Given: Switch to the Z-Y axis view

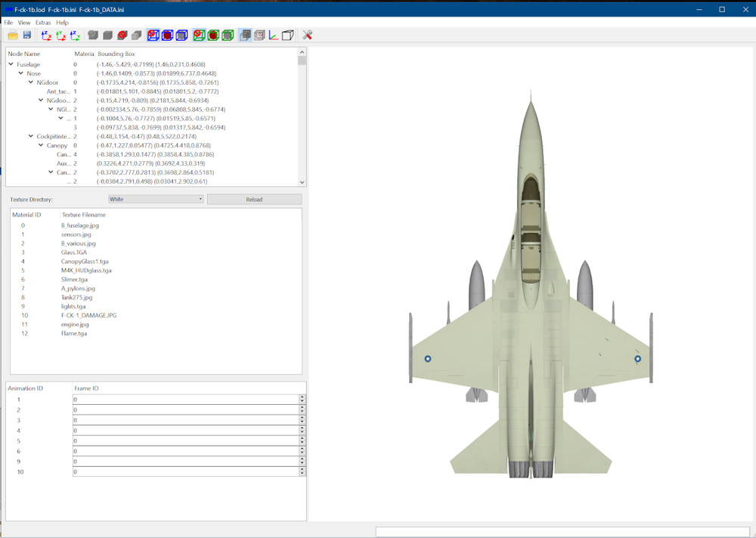Looking at the screenshot, I should coord(75,36).
